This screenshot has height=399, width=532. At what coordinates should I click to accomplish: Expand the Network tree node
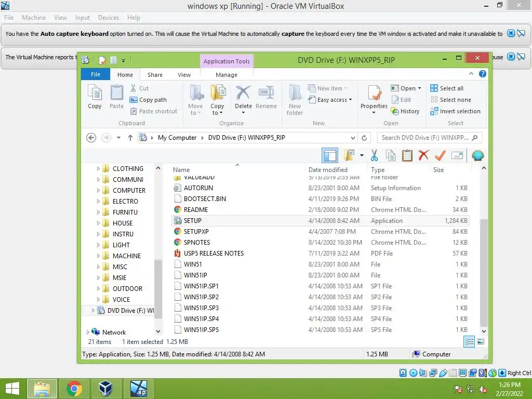pyautogui.click(x=88, y=332)
